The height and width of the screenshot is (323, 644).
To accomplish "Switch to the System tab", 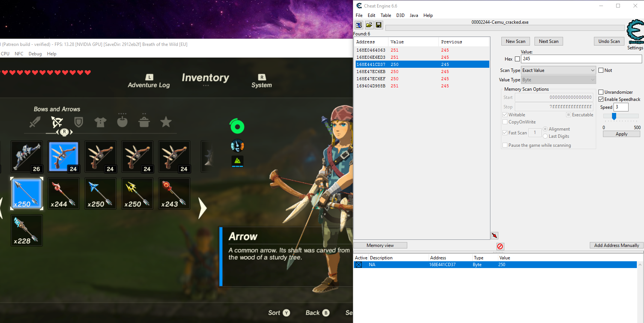I will (x=262, y=81).
